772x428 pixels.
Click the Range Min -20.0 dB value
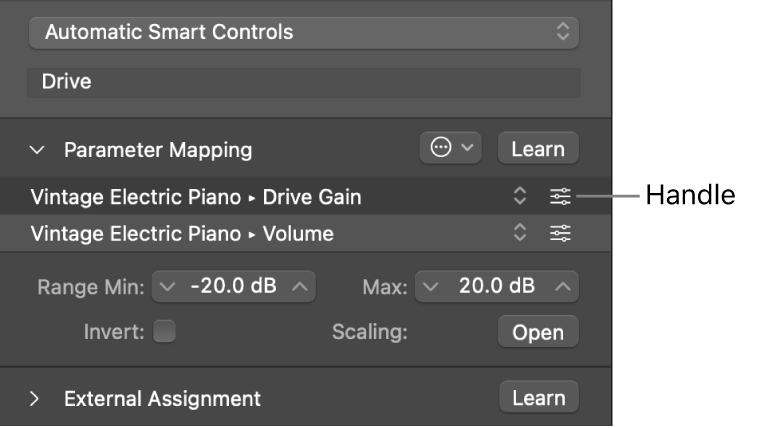click(x=233, y=286)
